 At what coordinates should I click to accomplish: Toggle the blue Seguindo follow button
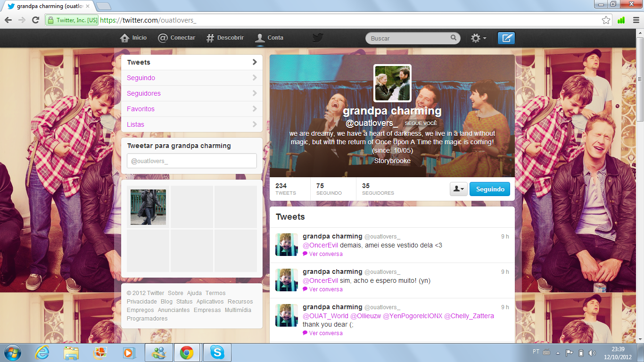(x=490, y=189)
